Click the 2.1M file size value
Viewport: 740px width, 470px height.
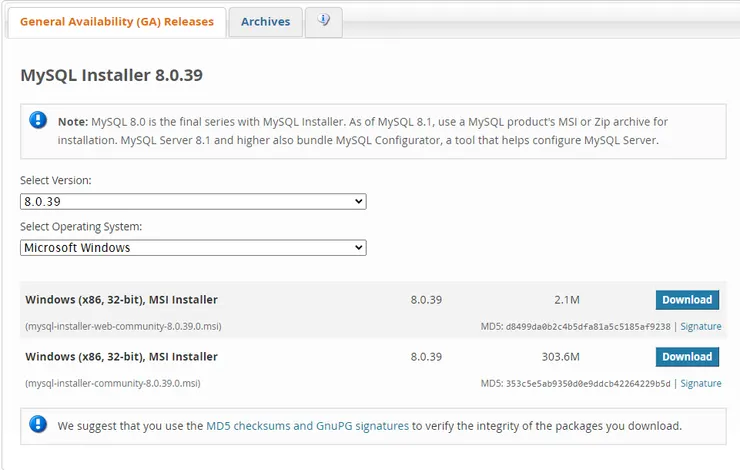[x=567, y=300]
